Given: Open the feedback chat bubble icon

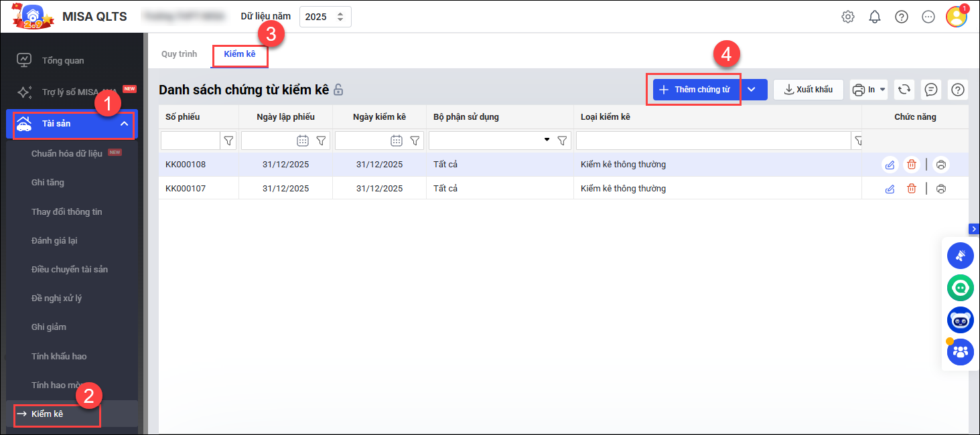Looking at the screenshot, I should point(930,90).
